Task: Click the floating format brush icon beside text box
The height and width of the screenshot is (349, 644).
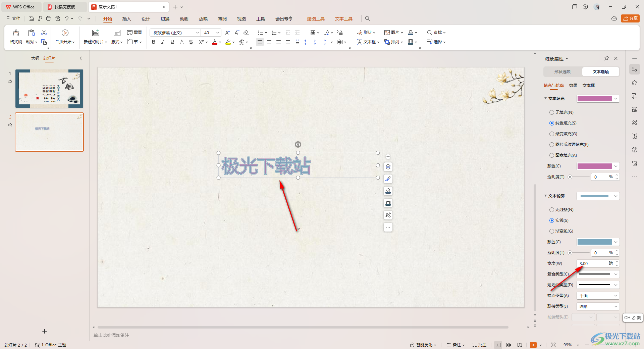Action: click(388, 179)
